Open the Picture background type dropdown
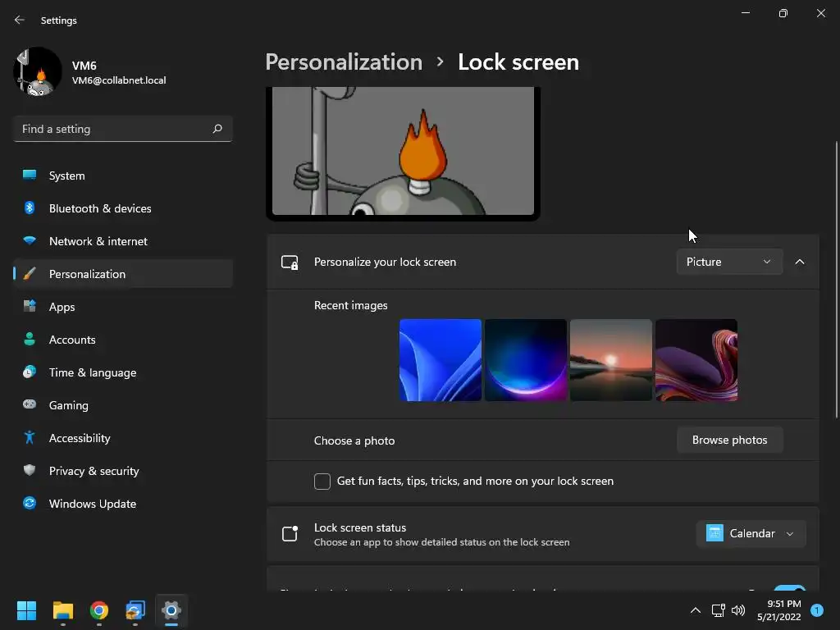The image size is (840, 630). click(729, 262)
